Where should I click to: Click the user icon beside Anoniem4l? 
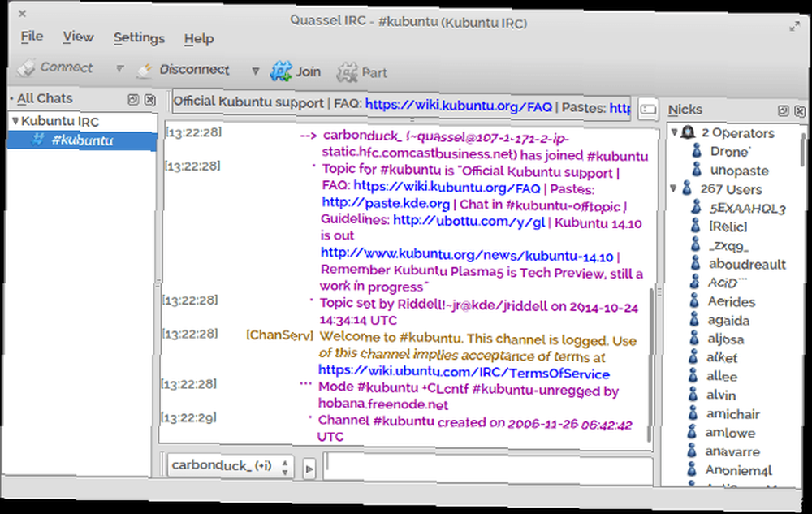point(691,469)
